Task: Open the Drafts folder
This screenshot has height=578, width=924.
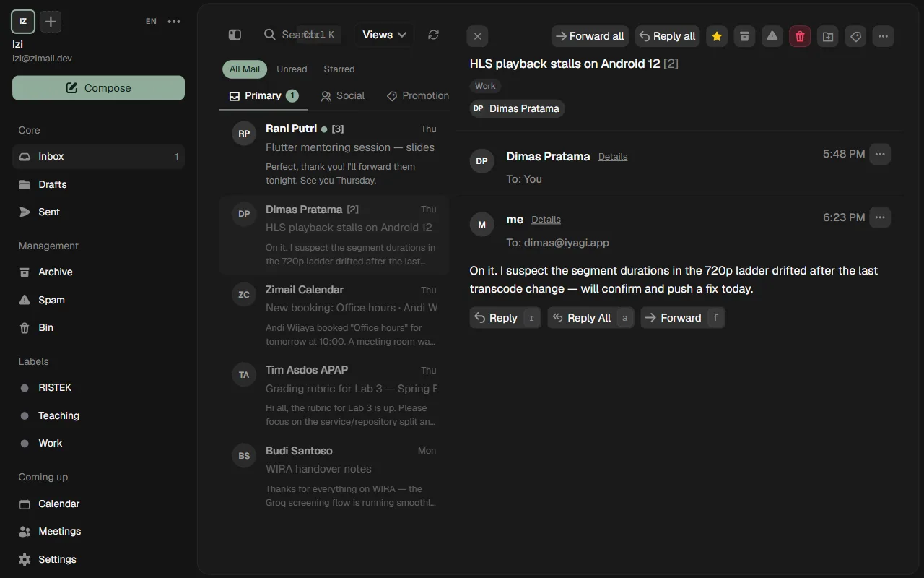Action: pos(98,184)
